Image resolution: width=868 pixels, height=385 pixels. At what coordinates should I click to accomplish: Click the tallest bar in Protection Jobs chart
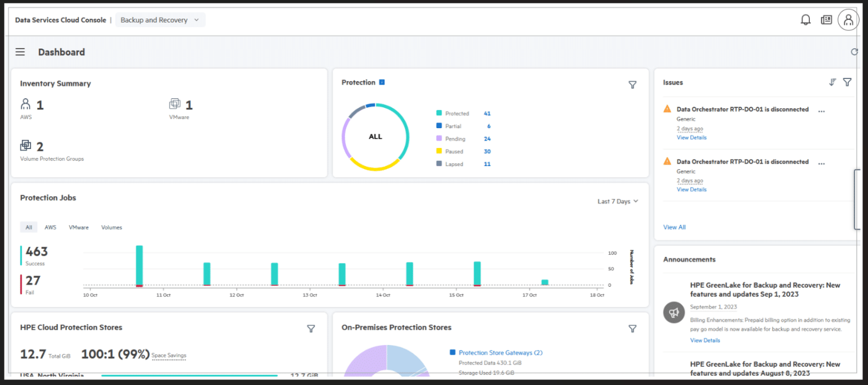coord(139,265)
